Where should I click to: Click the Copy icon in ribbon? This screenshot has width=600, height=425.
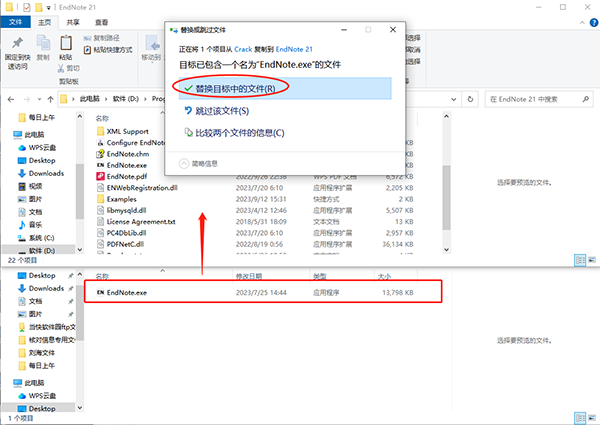point(43,43)
